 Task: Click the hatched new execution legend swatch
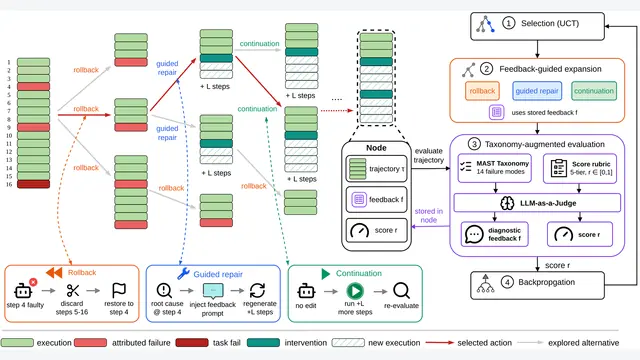coord(348,342)
